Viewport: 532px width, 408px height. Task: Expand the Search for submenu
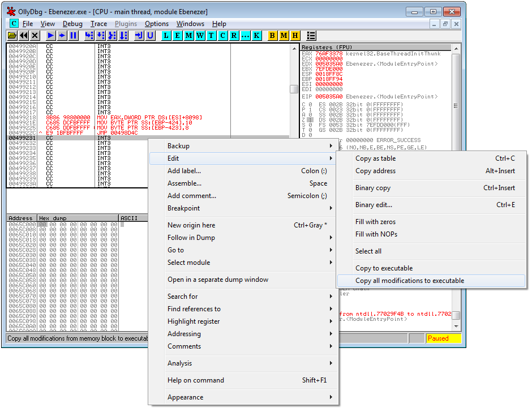coord(243,297)
